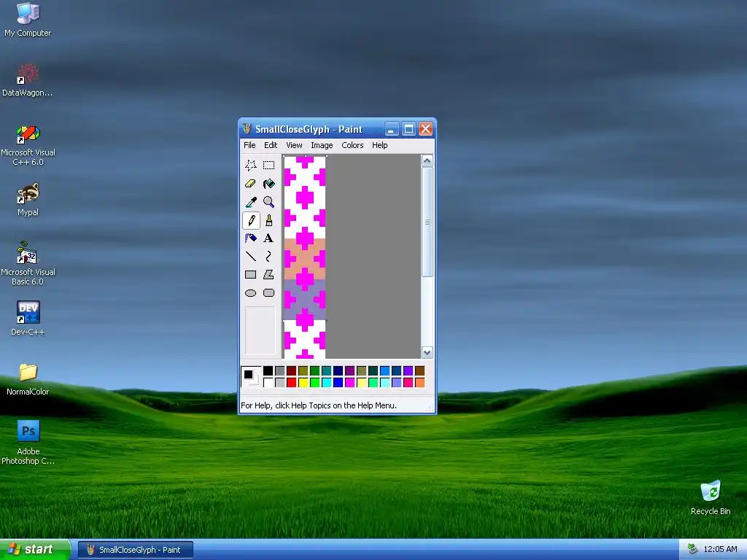Click the Paint icon in title bar
Viewport: 747px width, 560px height.
tap(247, 128)
